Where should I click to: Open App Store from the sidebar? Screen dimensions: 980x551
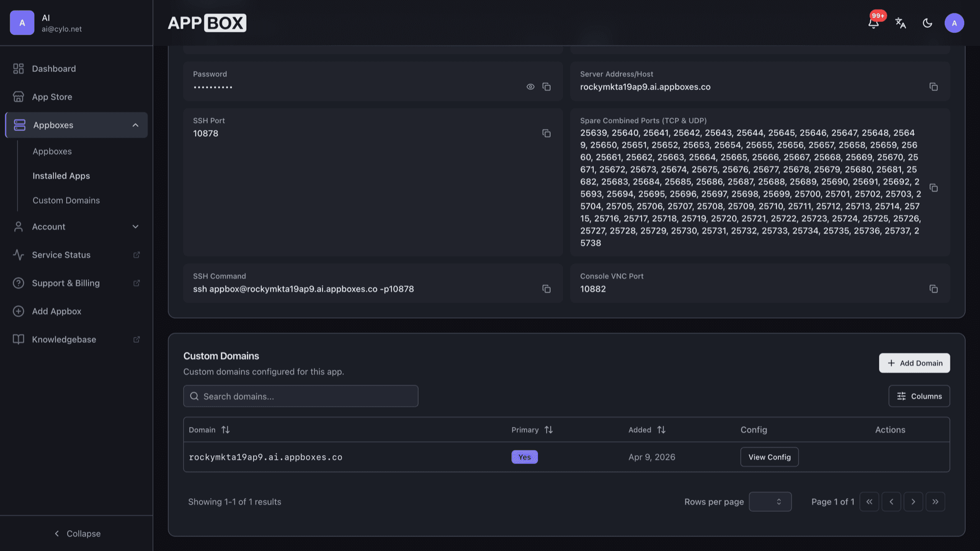coord(77,97)
